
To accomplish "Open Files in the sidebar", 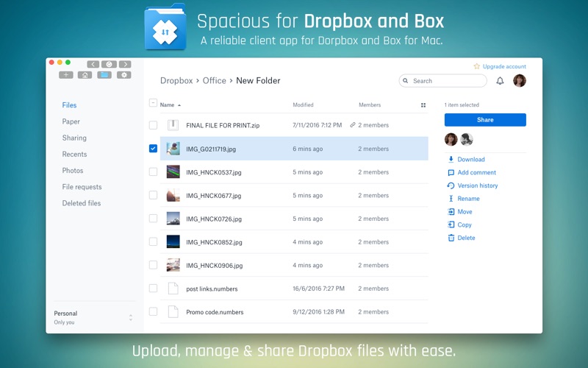I will 69,105.
